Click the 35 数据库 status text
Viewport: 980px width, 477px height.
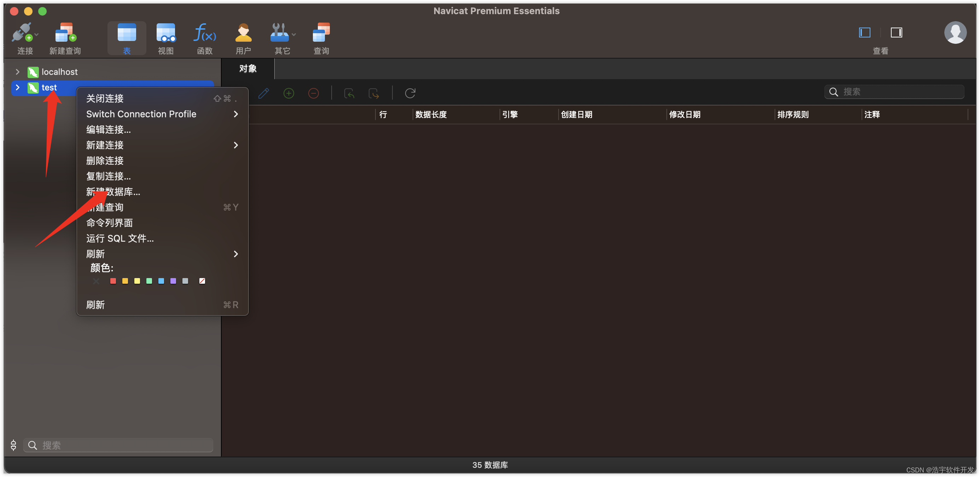(x=490, y=465)
